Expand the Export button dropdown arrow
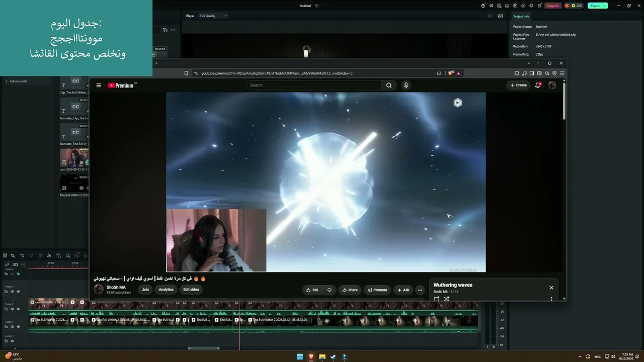The width and height of the screenshot is (644, 362). pos(604,6)
